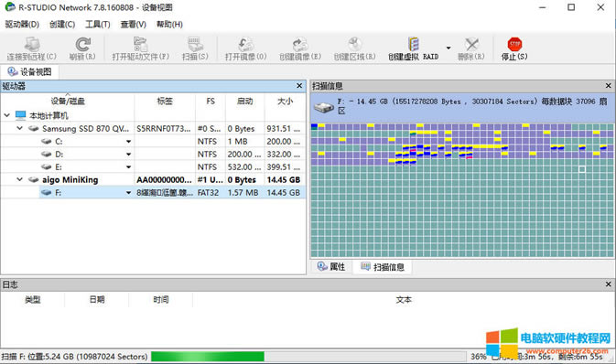Open the Tools (T) menu

click(x=97, y=25)
